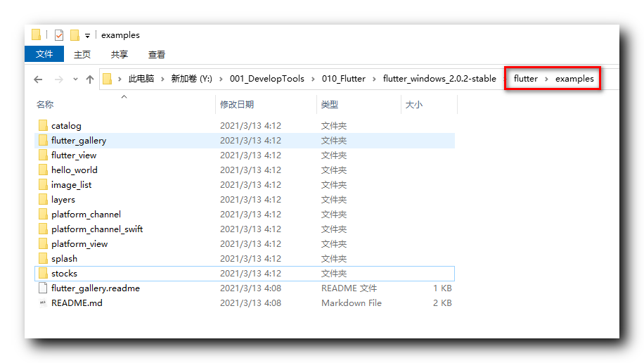Click the platform_view folder name
Image resolution: width=644 pixels, height=363 pixels.
pos(79,244)
